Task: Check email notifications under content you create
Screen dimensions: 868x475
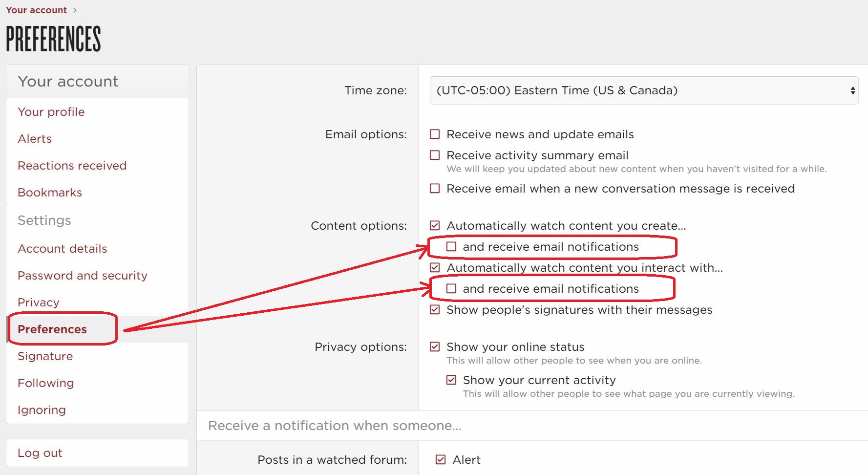Action: coord(451,247)
